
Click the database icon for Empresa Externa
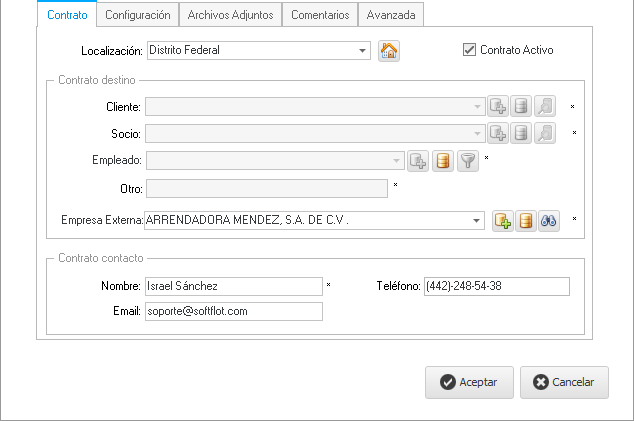pyautogui.click(x=526, y=221)
